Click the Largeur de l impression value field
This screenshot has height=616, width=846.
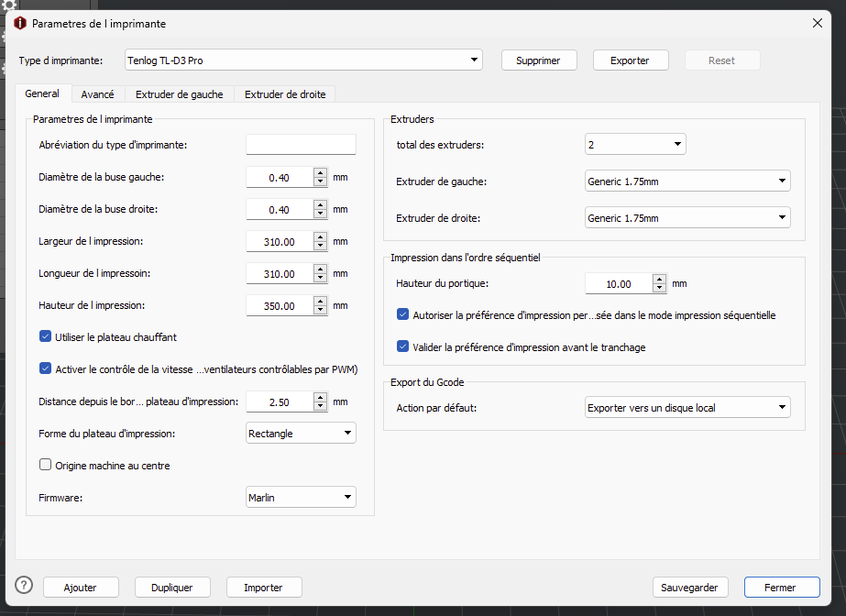280,242
